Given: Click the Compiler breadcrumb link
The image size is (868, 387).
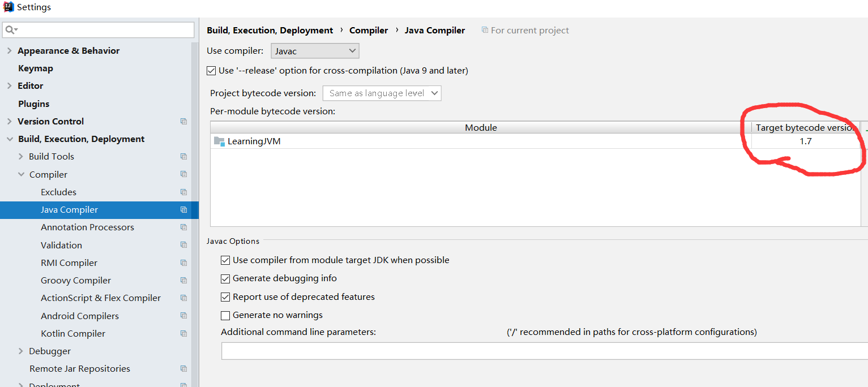Looking at the screenshot, I should click(369, 31).
